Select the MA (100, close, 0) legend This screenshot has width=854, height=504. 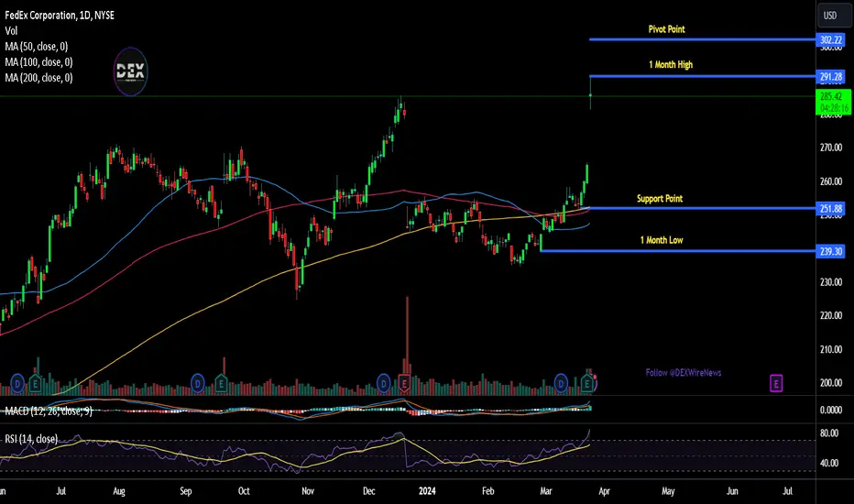pyautogui.click(x=38, y=62)
